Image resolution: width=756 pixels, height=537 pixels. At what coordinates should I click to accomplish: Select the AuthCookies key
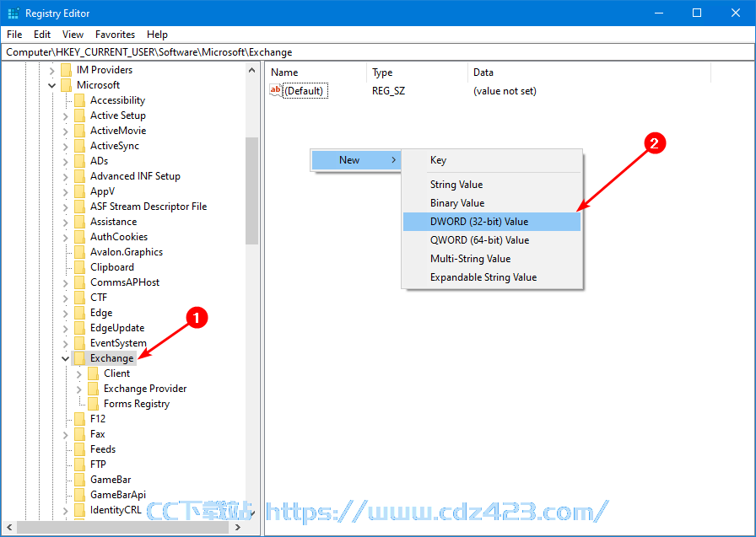pos(119,237)
